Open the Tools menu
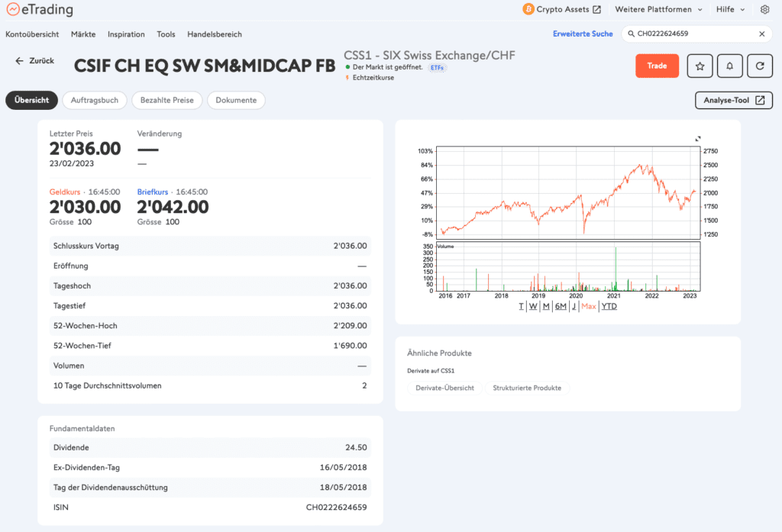This screenshot has width=782, height=532. 166,34
